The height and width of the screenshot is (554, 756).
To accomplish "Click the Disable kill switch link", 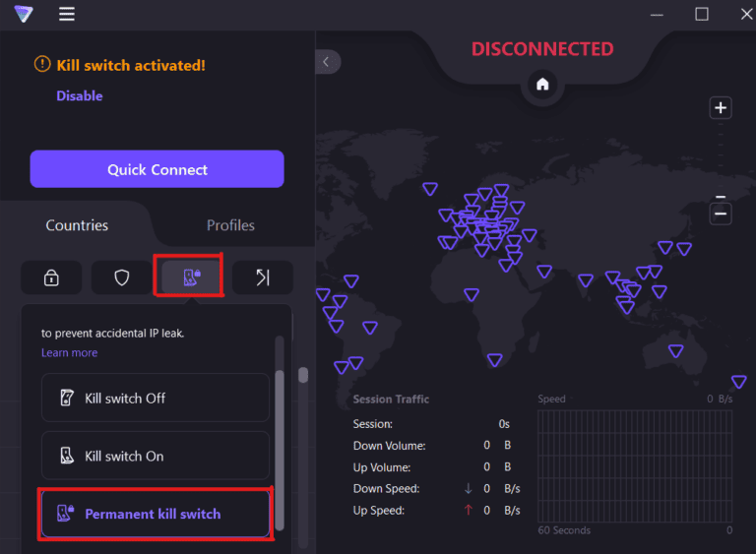I will pos(79,95).
